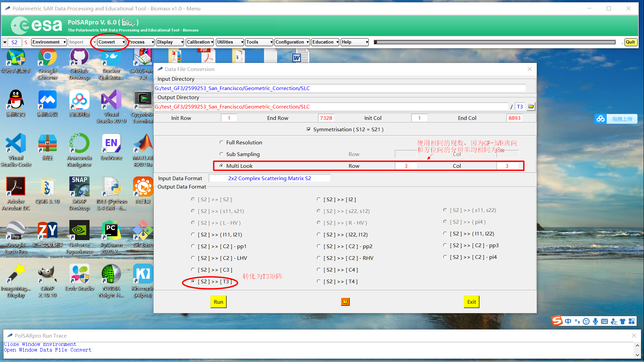Image resolution: width=644 pixels, height=362 pixels.
Task: Uncheck the Symmetrisation ( S12 = S21 ) checkbox
Action: coord(309,129)
